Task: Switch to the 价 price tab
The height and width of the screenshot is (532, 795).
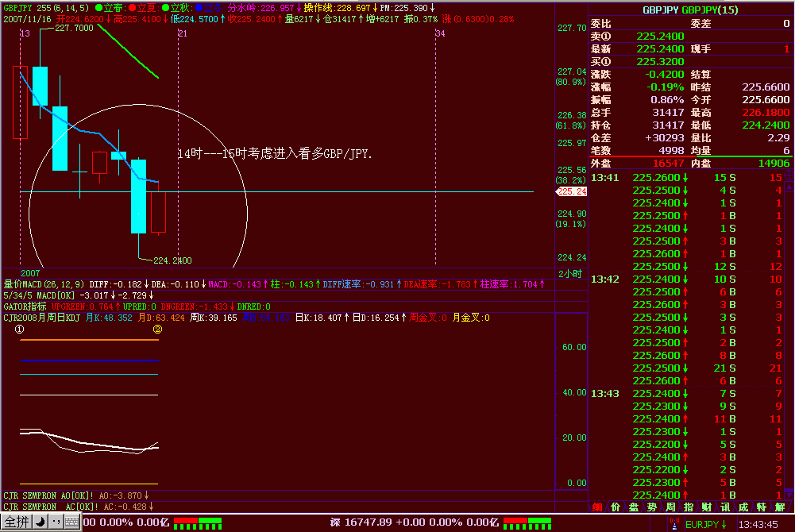Action: pos(615,507)
